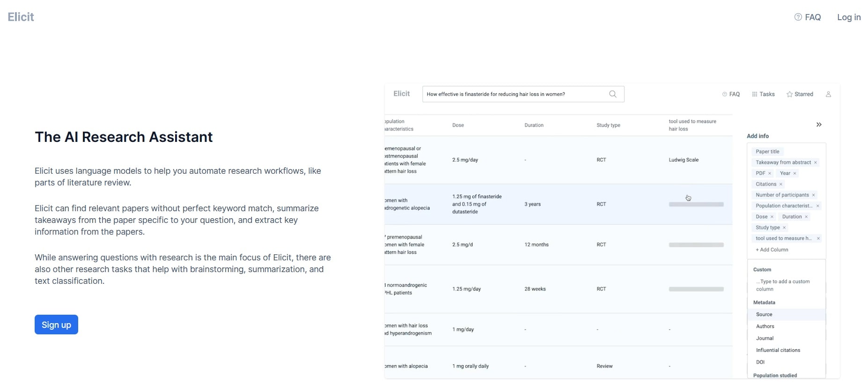Screen dimensions: 868x384
Task: Click the Elicit logo in page header
Action: [21, 17]
